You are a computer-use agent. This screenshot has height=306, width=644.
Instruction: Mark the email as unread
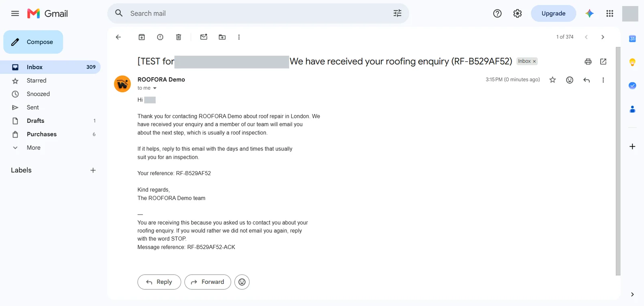click(x=204, y=37)
